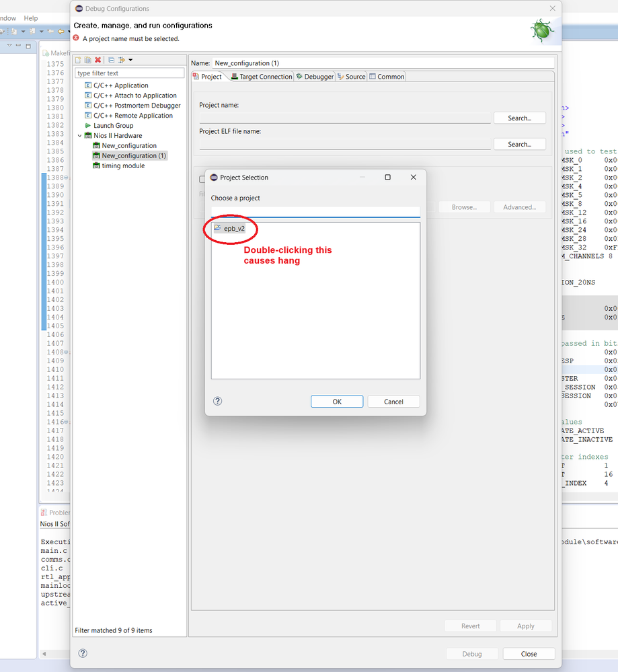This screenshot has height=672, width=618.
Task: Select New_configuration under Nios II Hardware
Action: pos(129,146)
